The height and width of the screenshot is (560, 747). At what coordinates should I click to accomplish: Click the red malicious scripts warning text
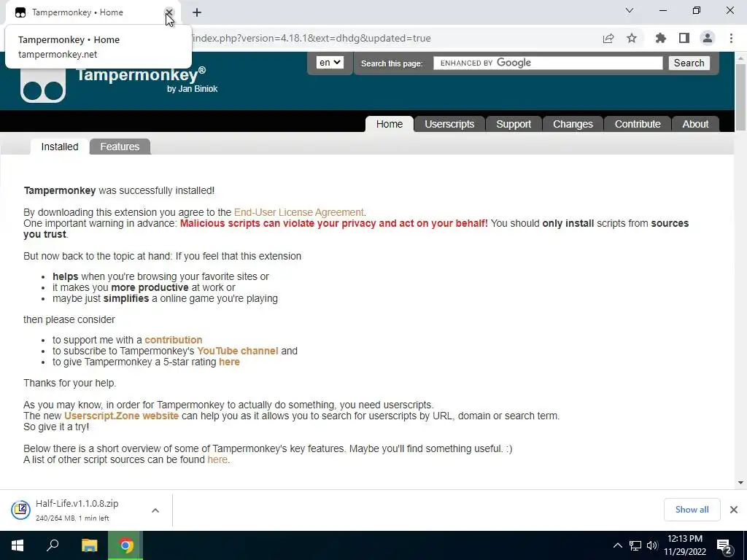334,223
